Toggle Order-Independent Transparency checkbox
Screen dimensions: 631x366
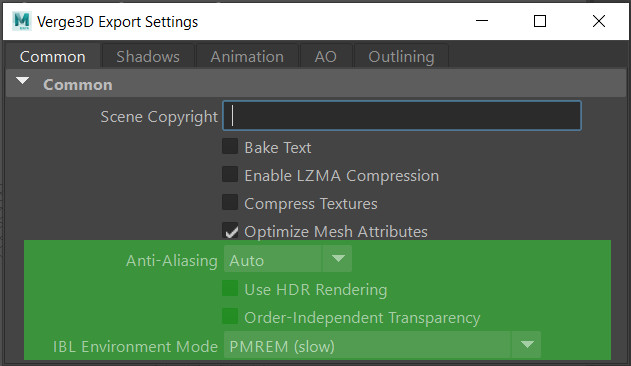230,316
